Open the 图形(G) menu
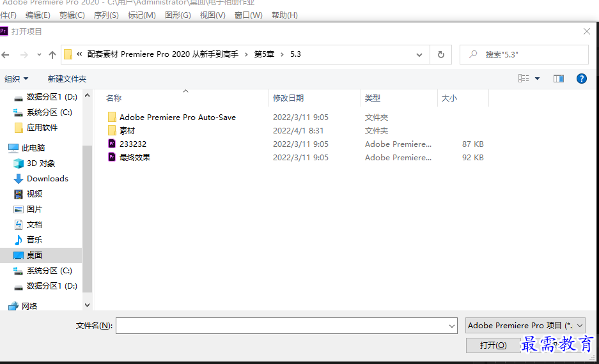 point(178,15)
